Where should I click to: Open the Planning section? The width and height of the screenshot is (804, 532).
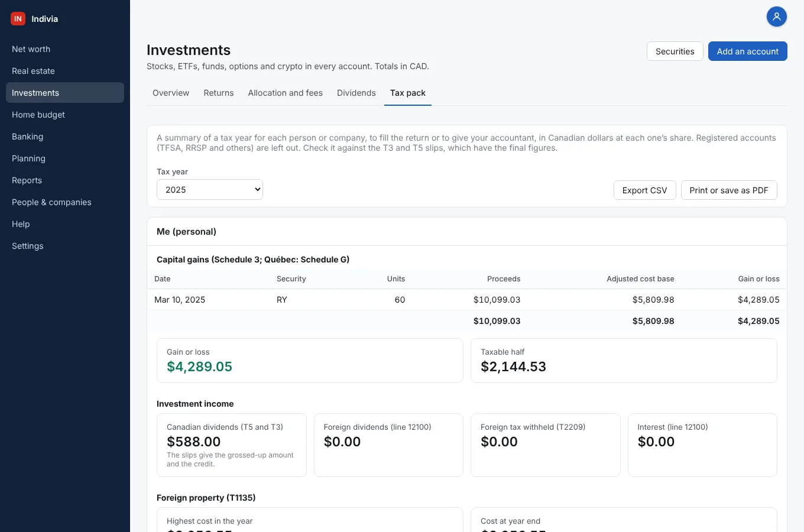(x=65, y=158)
